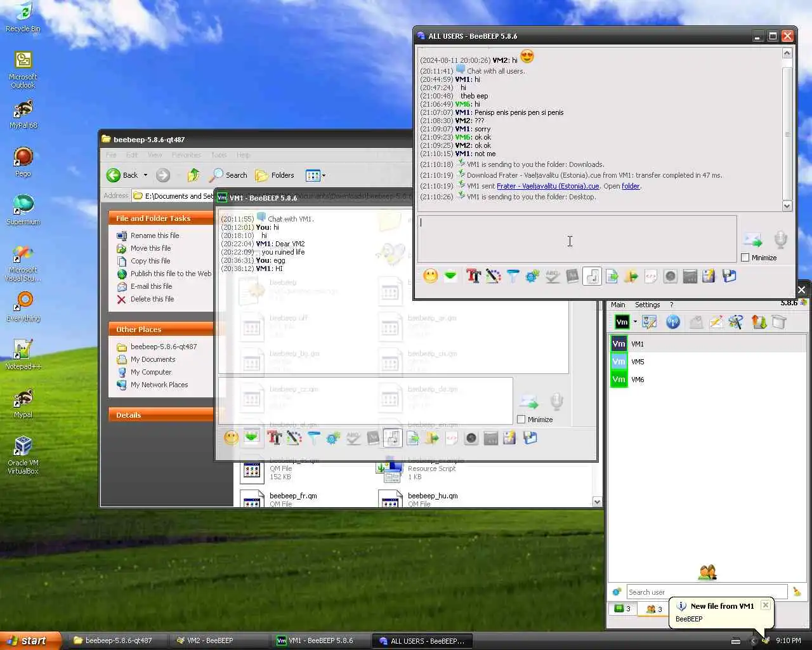Open Settings menu in BeeBEEP main window
Screen dimensions: 812x650
(x=648, y=305)
